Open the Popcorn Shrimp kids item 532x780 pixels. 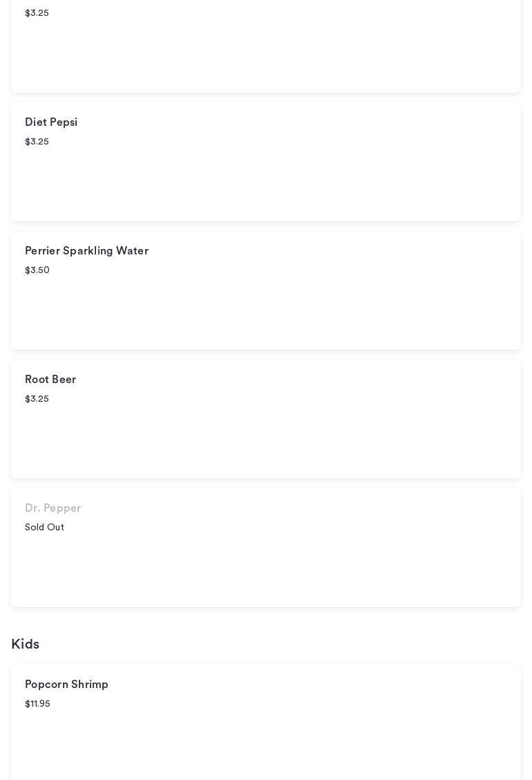coord(66,685)
